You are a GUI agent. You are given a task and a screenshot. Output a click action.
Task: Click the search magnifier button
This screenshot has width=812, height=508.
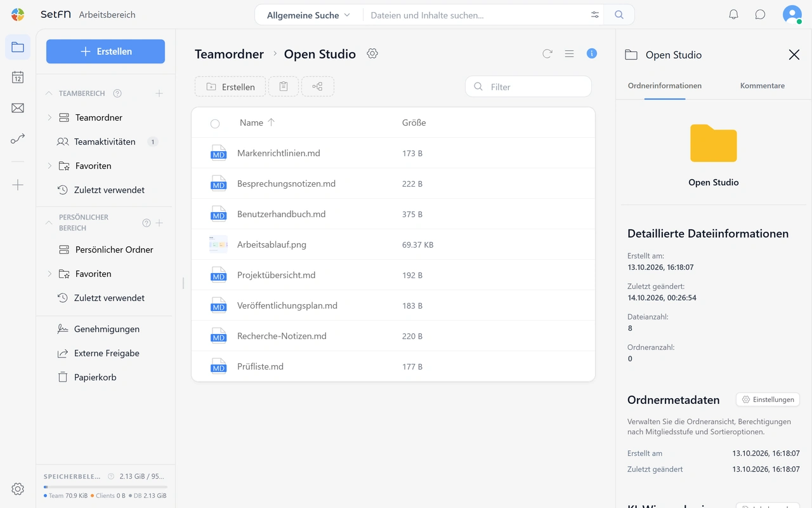pos(619,15)
